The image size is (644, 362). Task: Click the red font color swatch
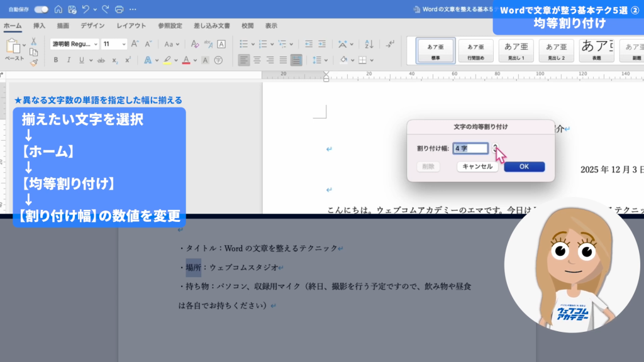(x=186, y=60)
